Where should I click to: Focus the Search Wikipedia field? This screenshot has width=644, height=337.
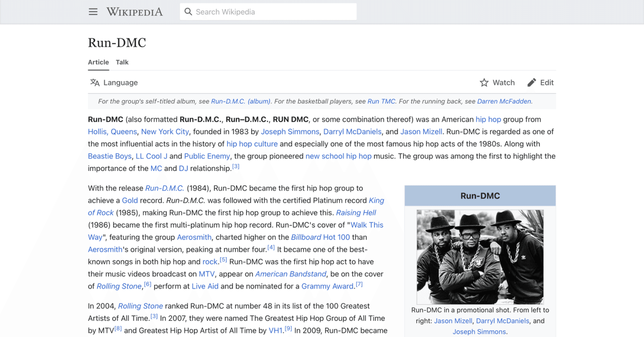[268, 12]
